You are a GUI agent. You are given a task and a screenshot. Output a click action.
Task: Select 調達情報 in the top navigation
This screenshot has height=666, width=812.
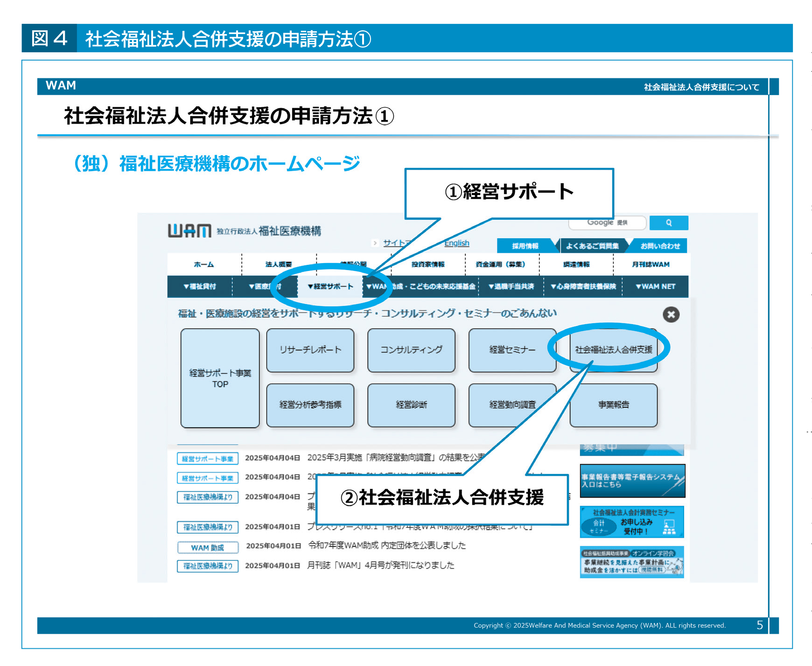576,264
